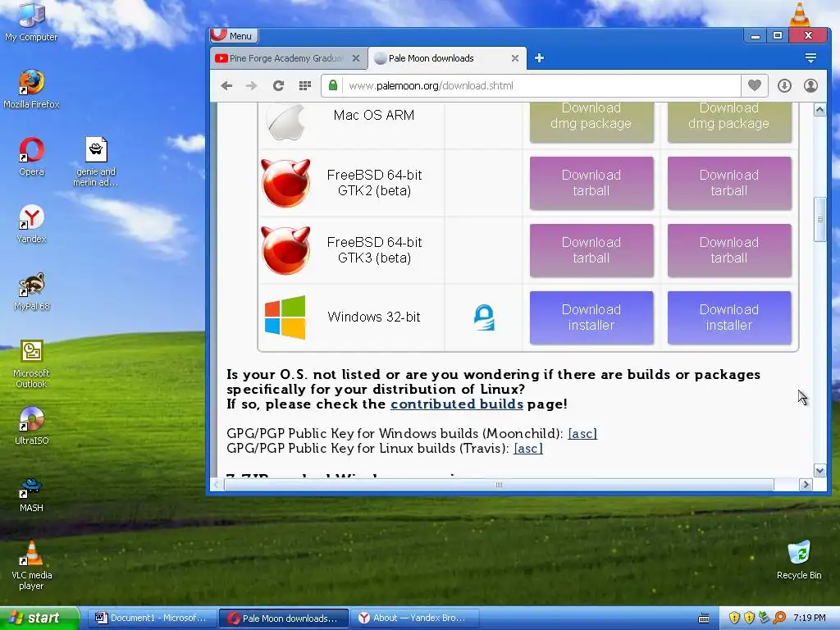Open a new browser tab
This screenshot has height=630, width=840.
[x=539, y=58]
